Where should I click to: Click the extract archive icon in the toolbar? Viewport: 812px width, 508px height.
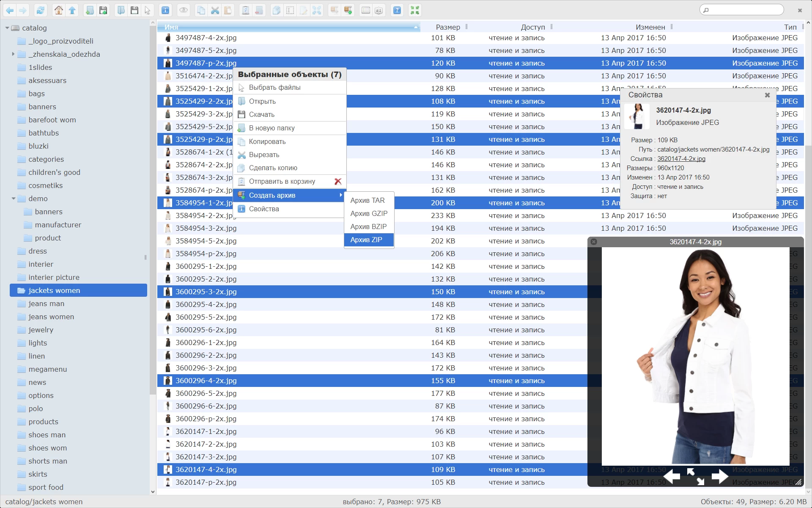click(x=335, y=10)
